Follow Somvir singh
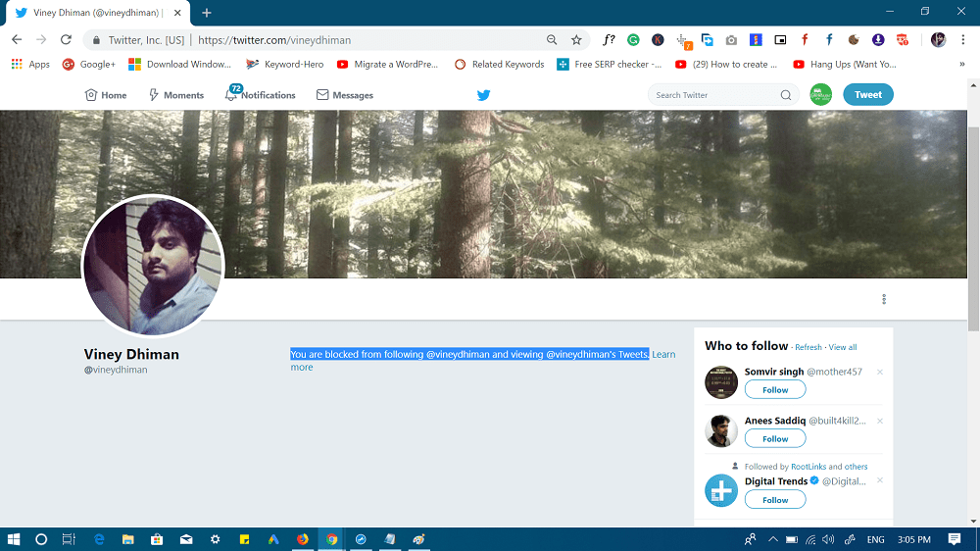The height and width of the screenshot is (551, 980). 775,389
